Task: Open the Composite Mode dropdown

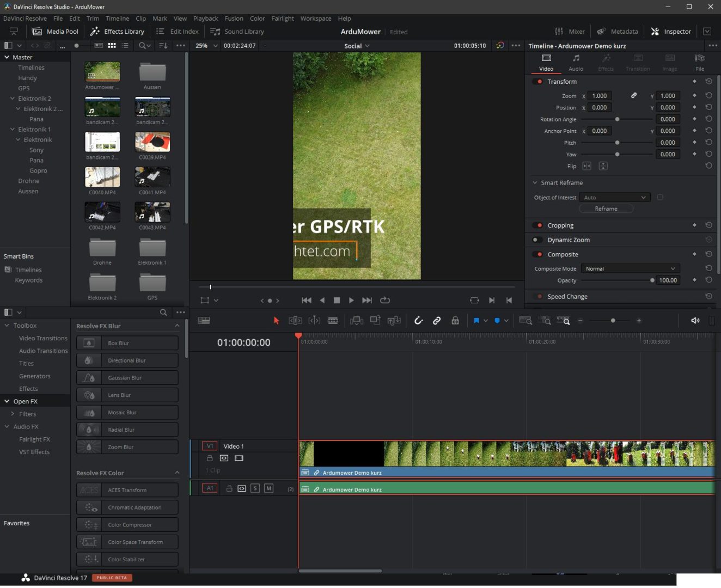Action: [x=630, y=268]
